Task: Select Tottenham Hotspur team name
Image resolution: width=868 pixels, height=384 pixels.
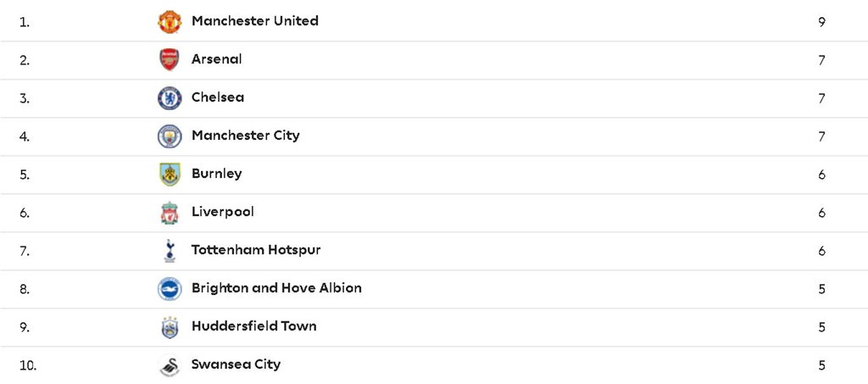Action: (256, 250)
